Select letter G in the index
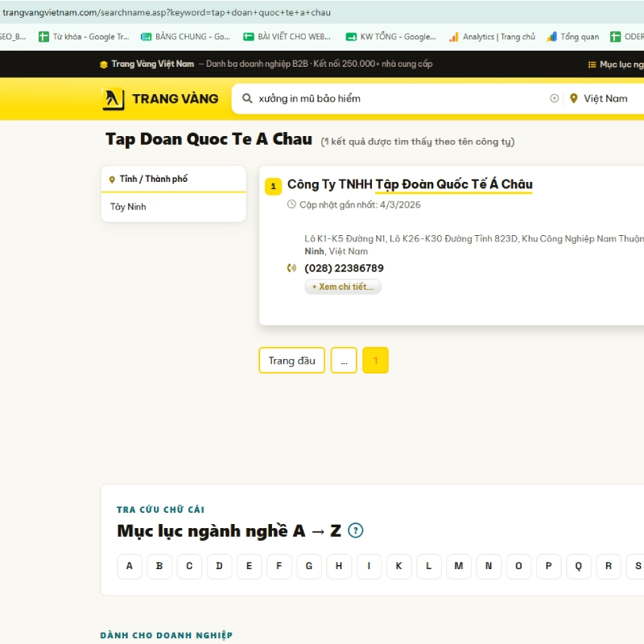Screen dimensions: 644x644 coord(309,566)
